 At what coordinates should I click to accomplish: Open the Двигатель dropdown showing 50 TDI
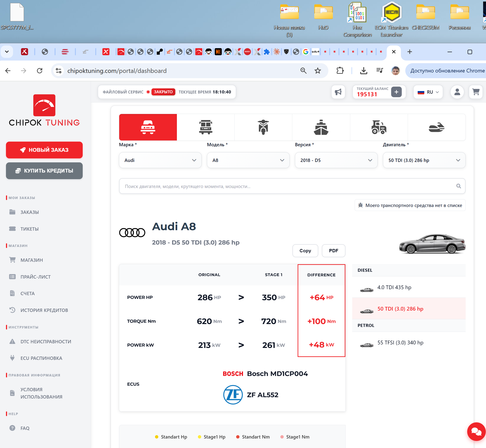click(424, 160)
